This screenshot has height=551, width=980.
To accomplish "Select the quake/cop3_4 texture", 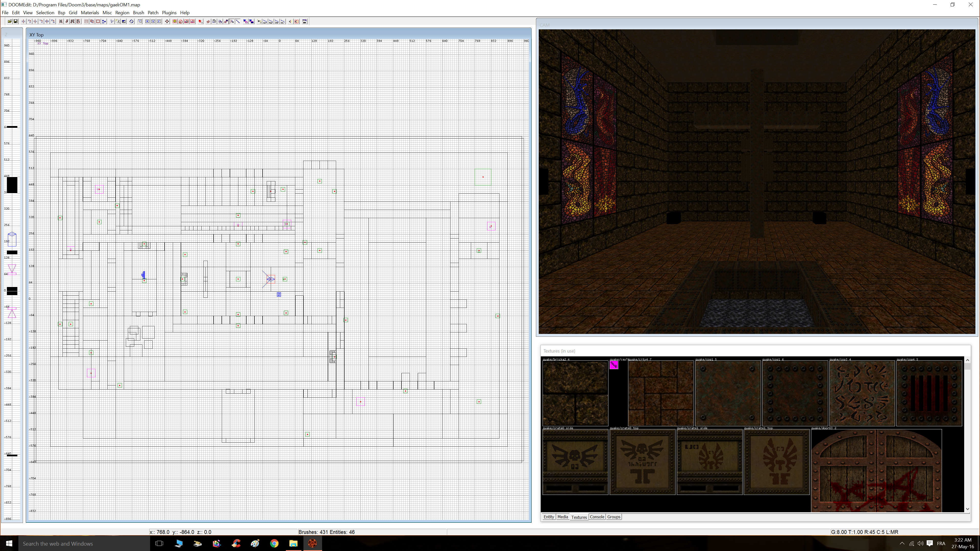I will [862, 393].
